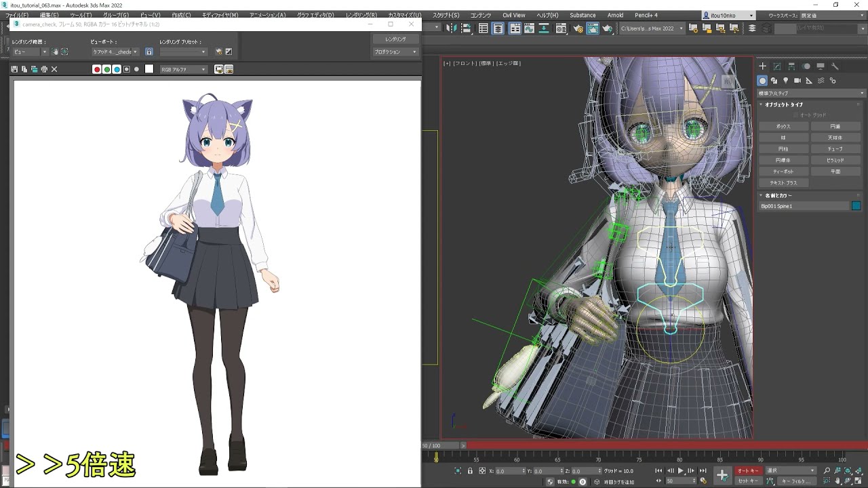Open the プロダクション render mode dropdown
This screenshot has height=488, width=868.
(395, 52)
